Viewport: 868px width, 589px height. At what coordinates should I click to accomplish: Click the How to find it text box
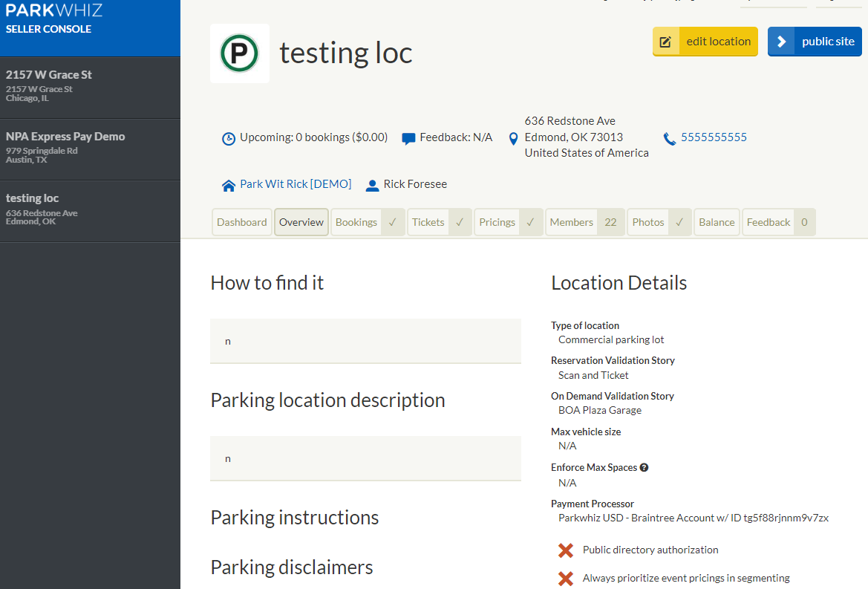click(x=365, y=341)
